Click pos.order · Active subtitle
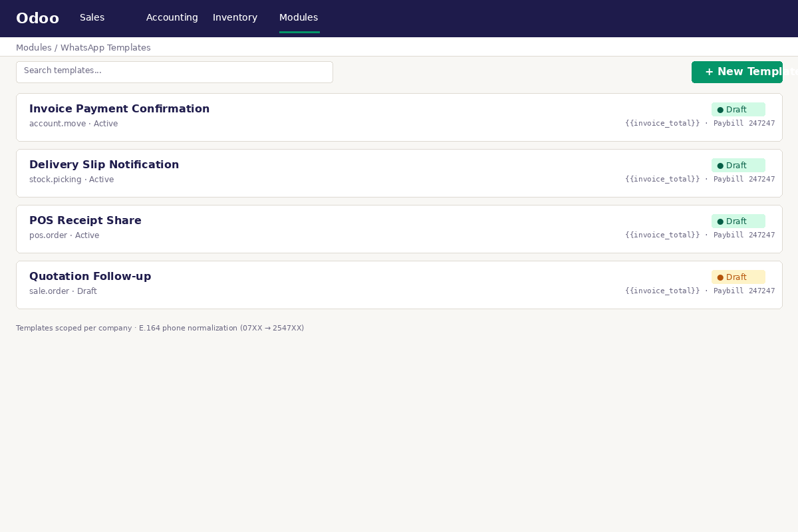 coord(64,235)
